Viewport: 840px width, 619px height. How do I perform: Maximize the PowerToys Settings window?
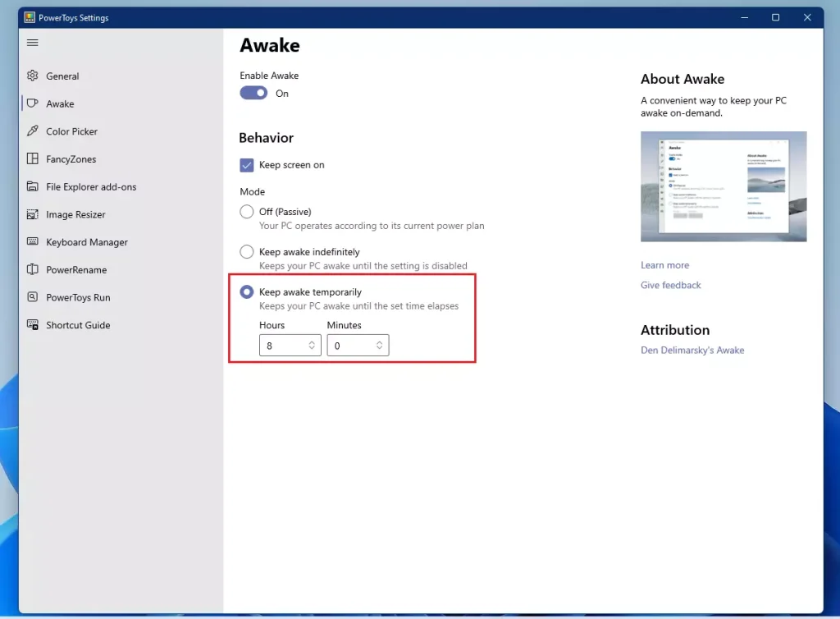click(x=775, y=18)
